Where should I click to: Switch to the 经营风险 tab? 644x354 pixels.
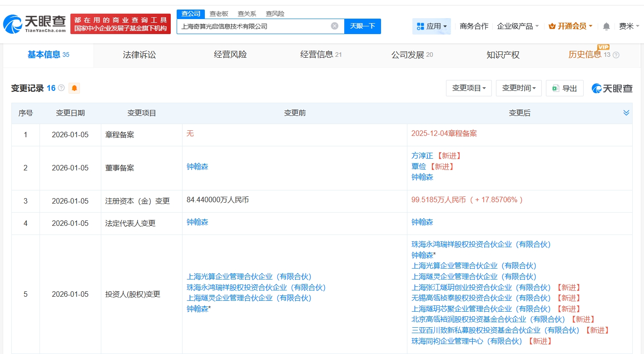coord(230,55)
